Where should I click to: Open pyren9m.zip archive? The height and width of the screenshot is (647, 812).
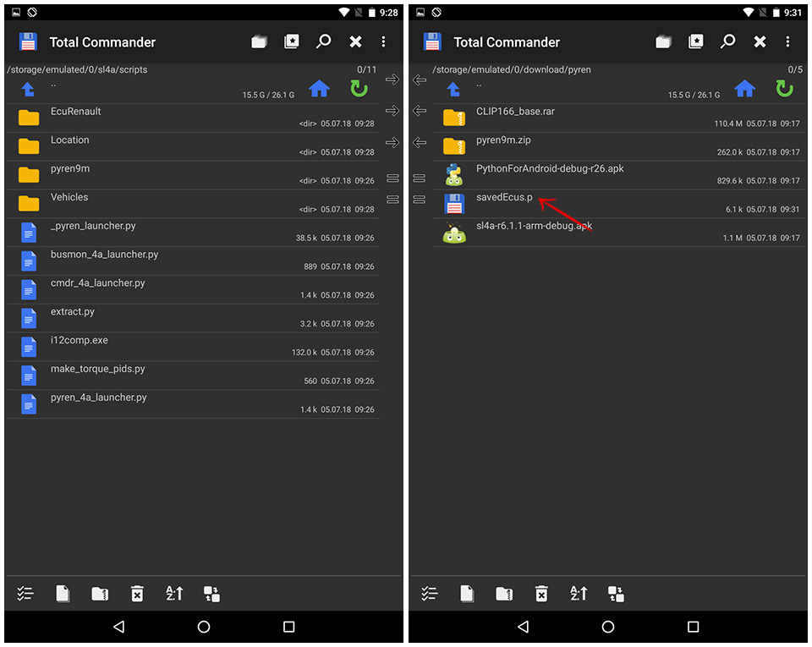619,146
